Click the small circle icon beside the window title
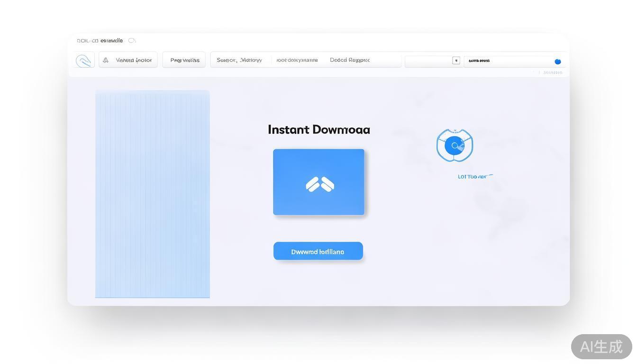This screenshot has height=364, width=637. pos(131,41)
